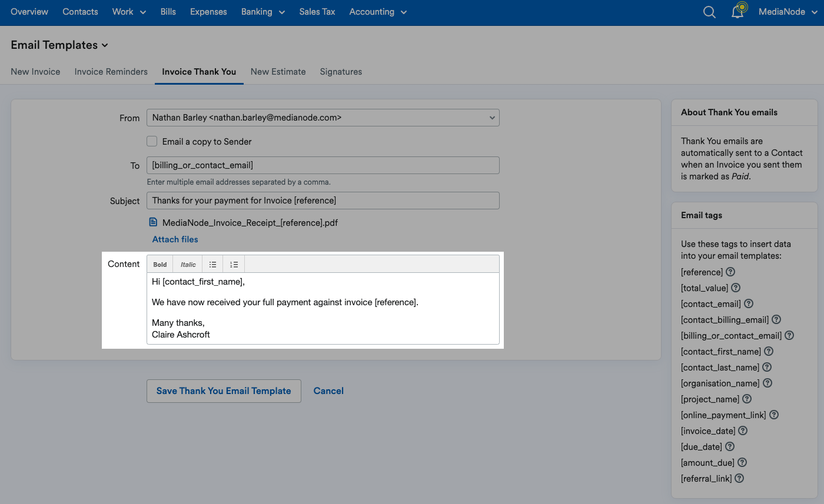824x504 pixels.
Task: Go to Overview in top navigation
Action: pos(29,12)
